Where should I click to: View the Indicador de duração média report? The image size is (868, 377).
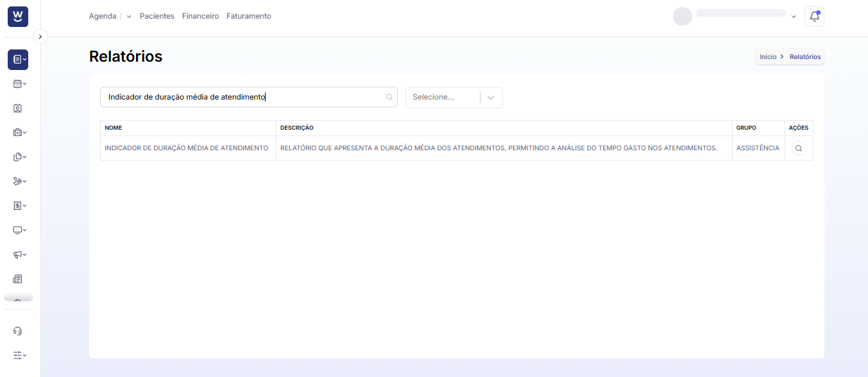799,148
